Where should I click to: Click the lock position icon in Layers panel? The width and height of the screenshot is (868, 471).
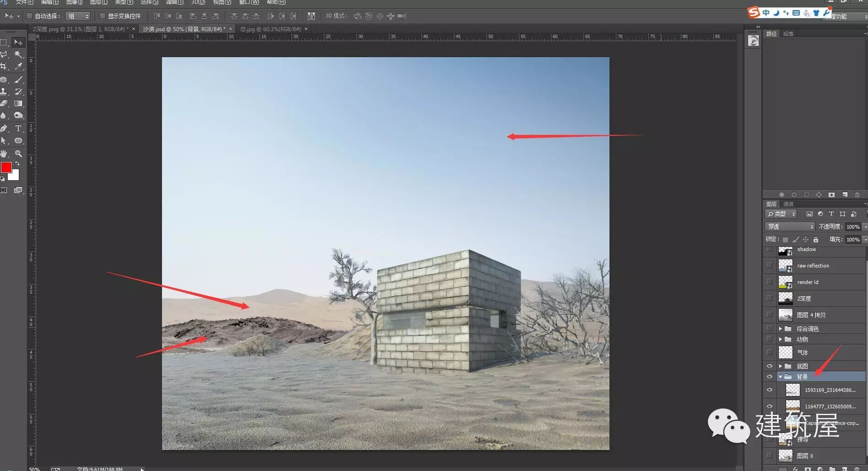coord(805,240)
